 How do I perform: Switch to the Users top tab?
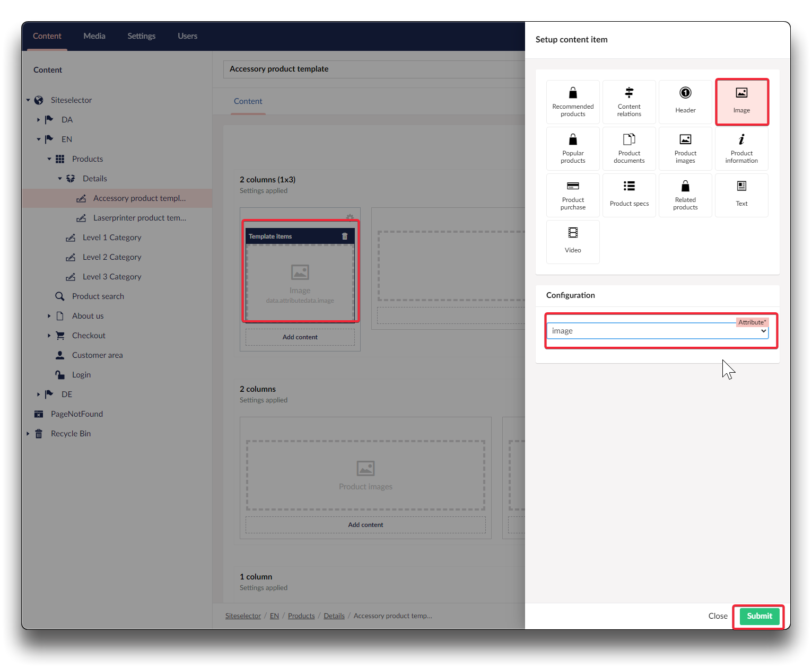[187, 36]
